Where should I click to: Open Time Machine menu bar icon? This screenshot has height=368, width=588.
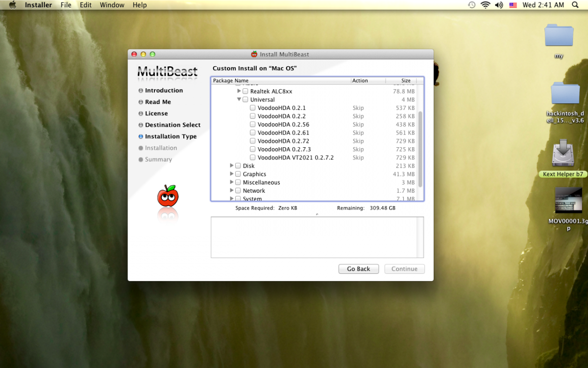click(471, 5)
